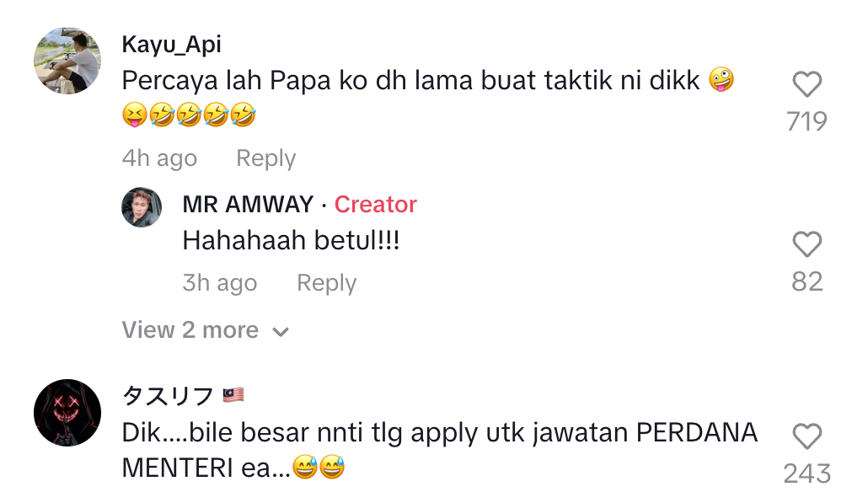Like Kayu_Api's comment with the heart icon
This screenshot has height=492, width=868.
coord(807,84)
